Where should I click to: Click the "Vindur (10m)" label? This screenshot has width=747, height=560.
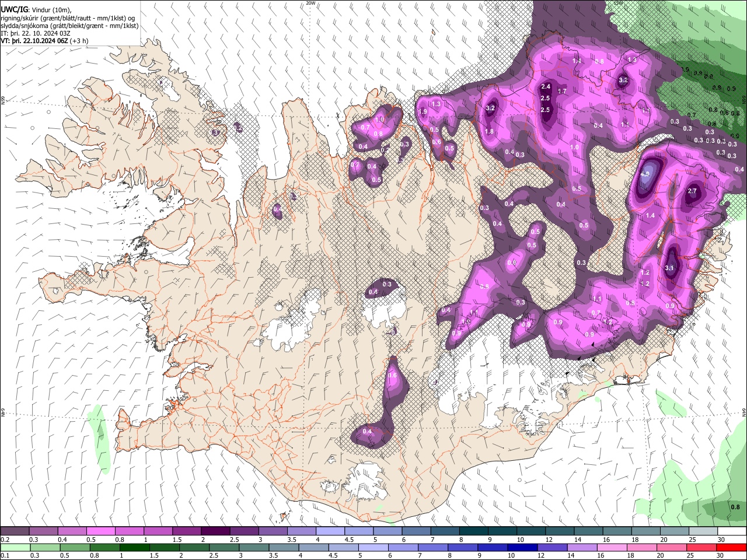(x=50, y=10)
